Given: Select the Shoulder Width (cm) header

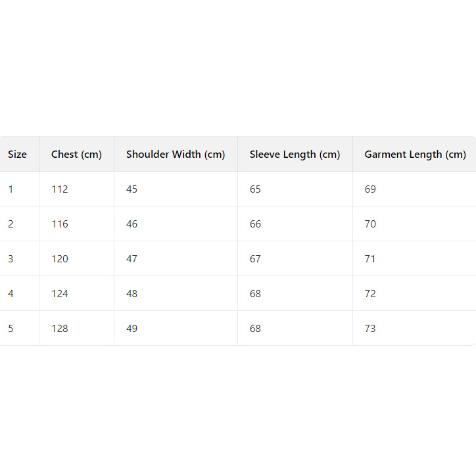Looking at the screenshot, I should [176, 155].
